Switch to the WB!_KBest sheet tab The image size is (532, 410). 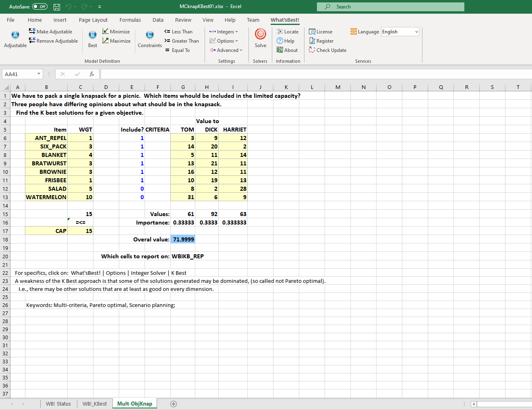click(x=95, y=404)
